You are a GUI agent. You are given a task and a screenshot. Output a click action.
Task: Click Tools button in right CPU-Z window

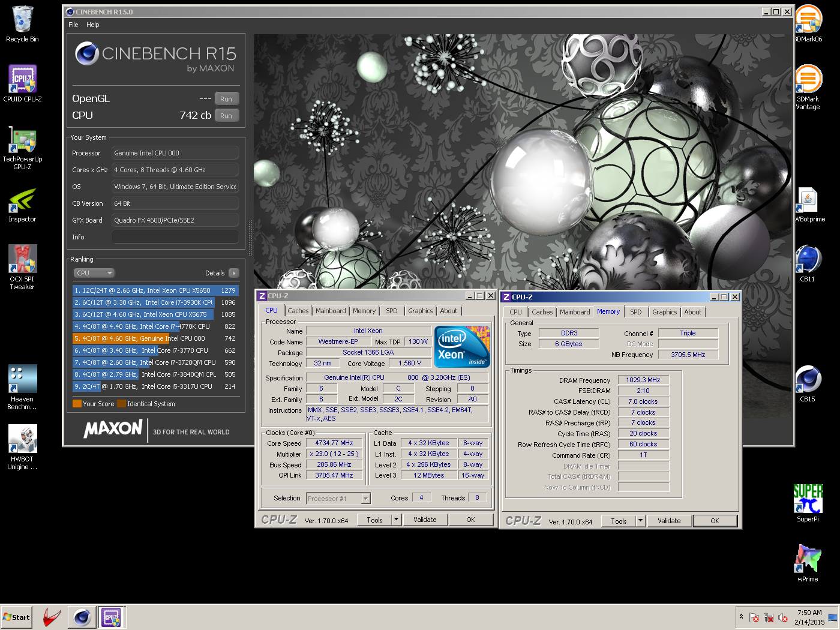tap(619, 521)
